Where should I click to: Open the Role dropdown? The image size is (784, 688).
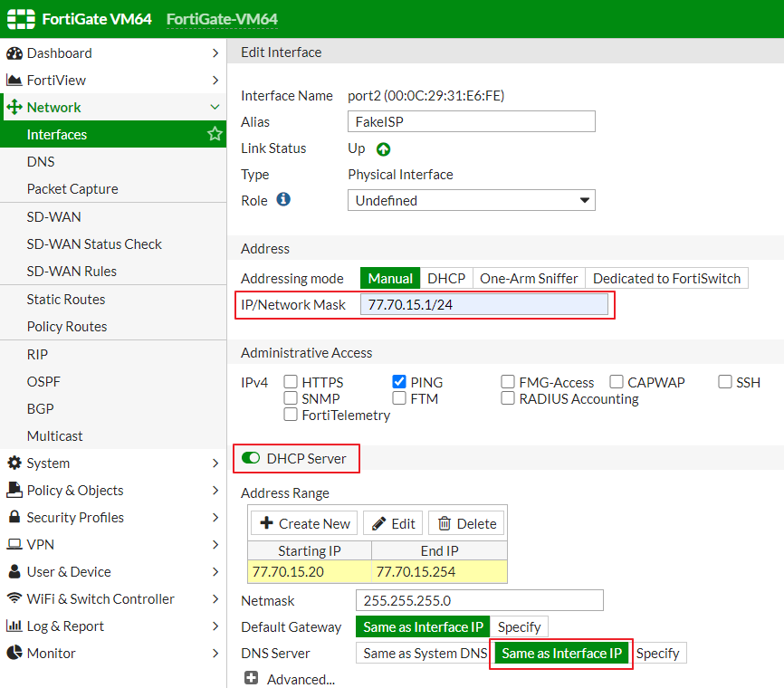click(472, 200)
